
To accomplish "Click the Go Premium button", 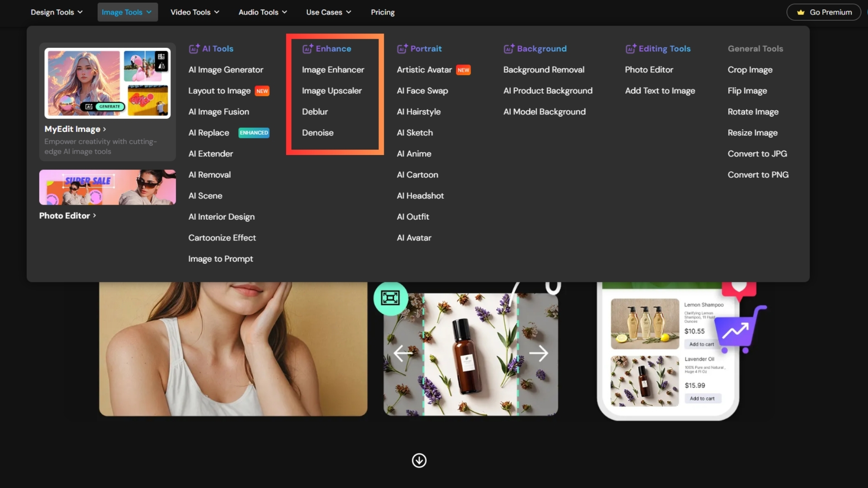I will [824, 12].
